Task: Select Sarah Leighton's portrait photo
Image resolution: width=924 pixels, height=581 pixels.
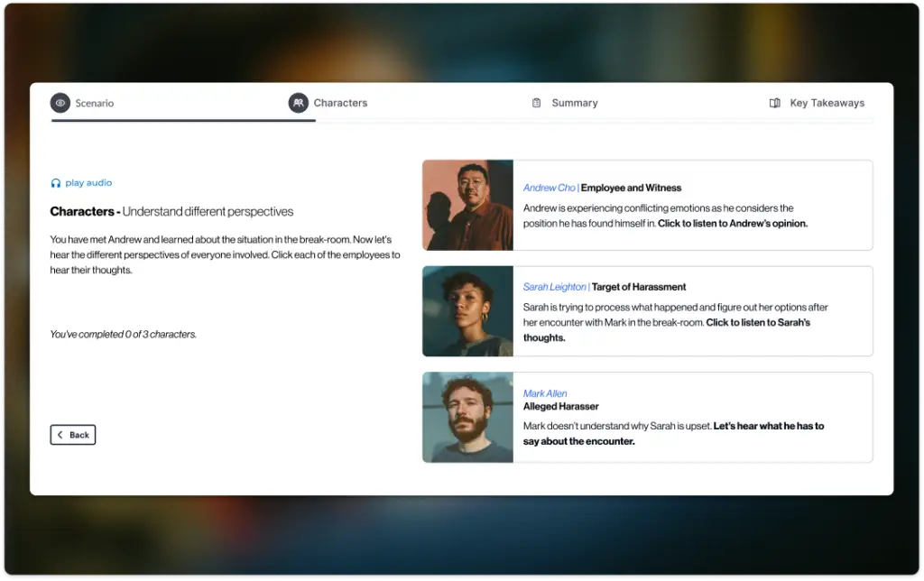Action: pos(467,311)
